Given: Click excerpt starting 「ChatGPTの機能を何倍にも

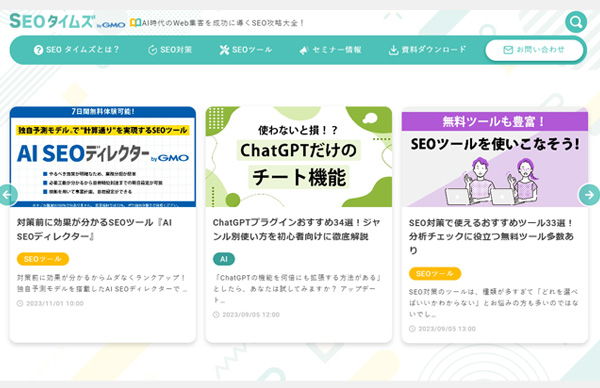Looking at the screenshot, I should point(297,289).
